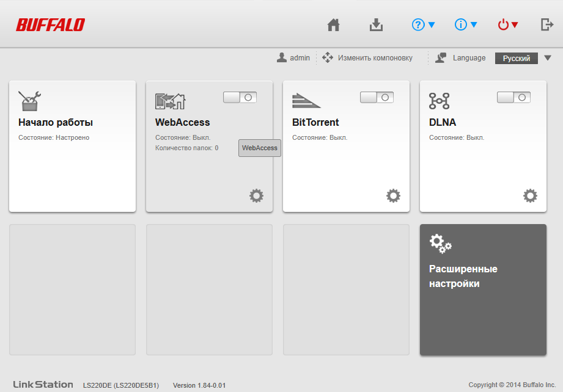The image size is (563, 392).
Task: Click the DLNA network nodes icon
Action: [439, 101]
